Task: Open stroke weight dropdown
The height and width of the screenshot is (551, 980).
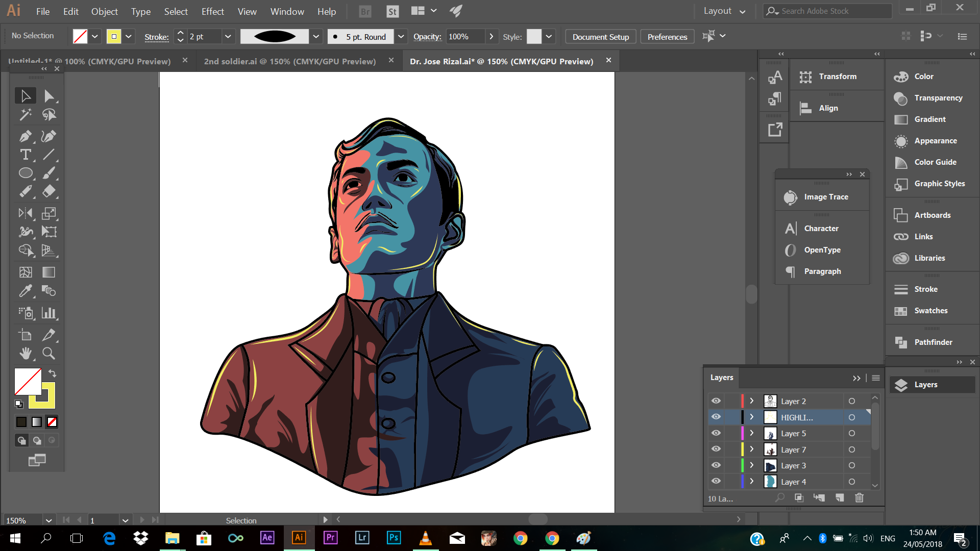Action: 228,36
